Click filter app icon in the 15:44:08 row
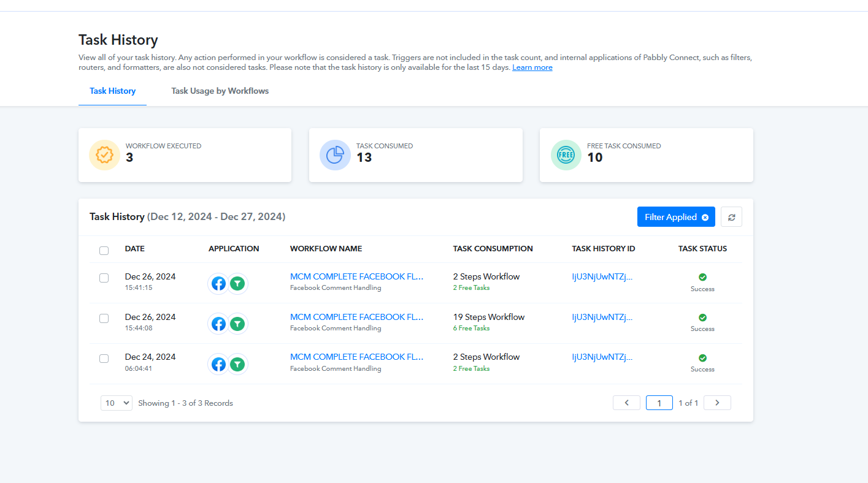Screen dimensions: 868x483 pos(237,324)
